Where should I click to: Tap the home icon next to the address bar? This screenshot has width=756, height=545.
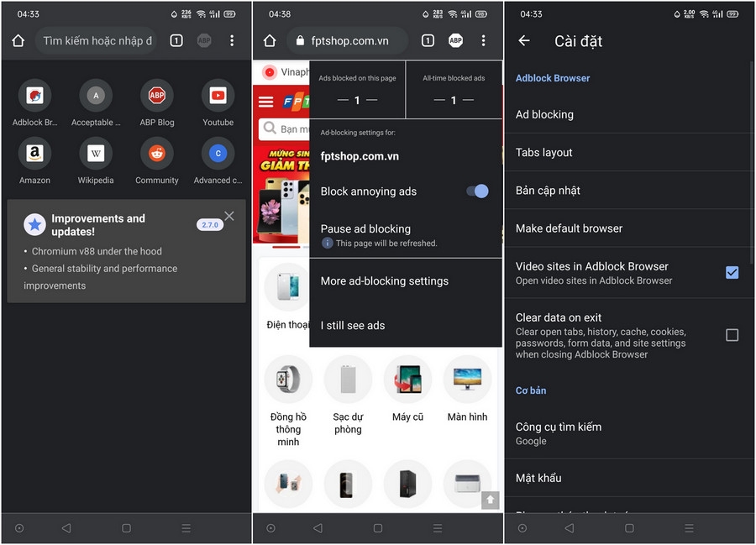pyautogui.click(x=18, y=39)
